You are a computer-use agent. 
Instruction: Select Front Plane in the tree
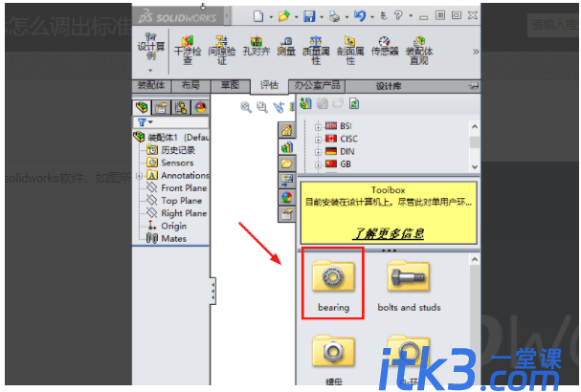point(177,188)
